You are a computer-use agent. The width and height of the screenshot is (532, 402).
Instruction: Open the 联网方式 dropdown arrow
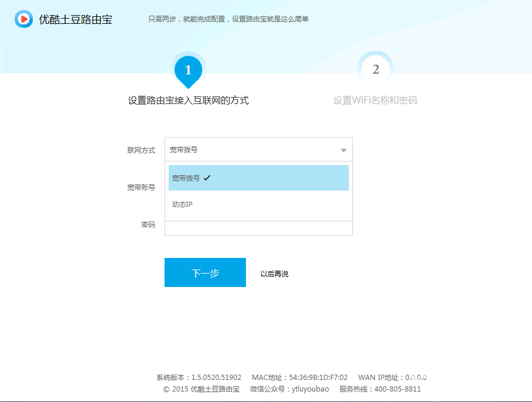click(344, 150)
